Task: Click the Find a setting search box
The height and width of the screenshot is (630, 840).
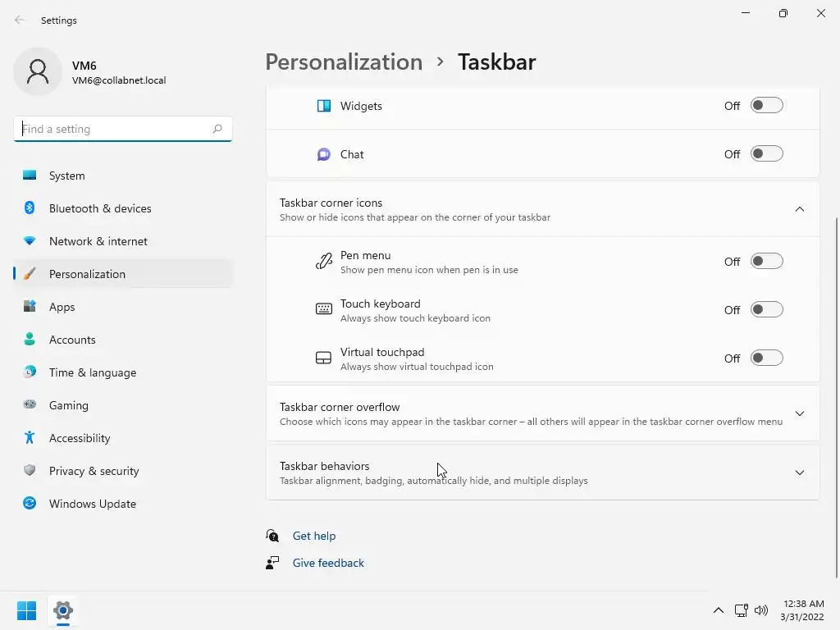Action: (113, 129)
